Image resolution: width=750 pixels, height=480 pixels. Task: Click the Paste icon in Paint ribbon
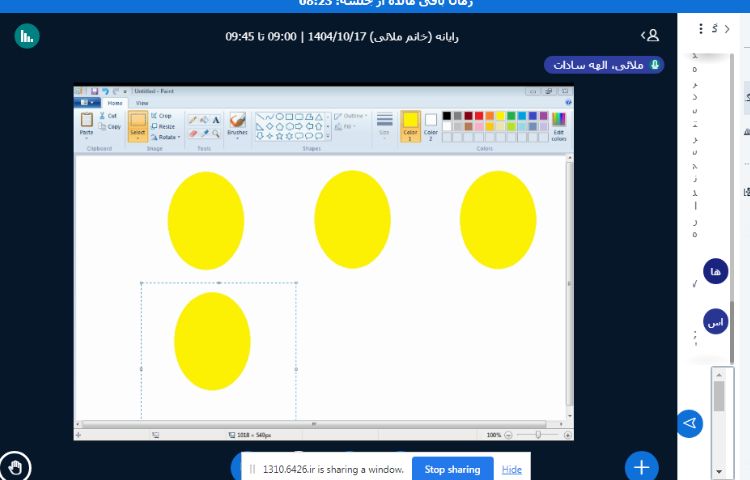coord(87,123)
